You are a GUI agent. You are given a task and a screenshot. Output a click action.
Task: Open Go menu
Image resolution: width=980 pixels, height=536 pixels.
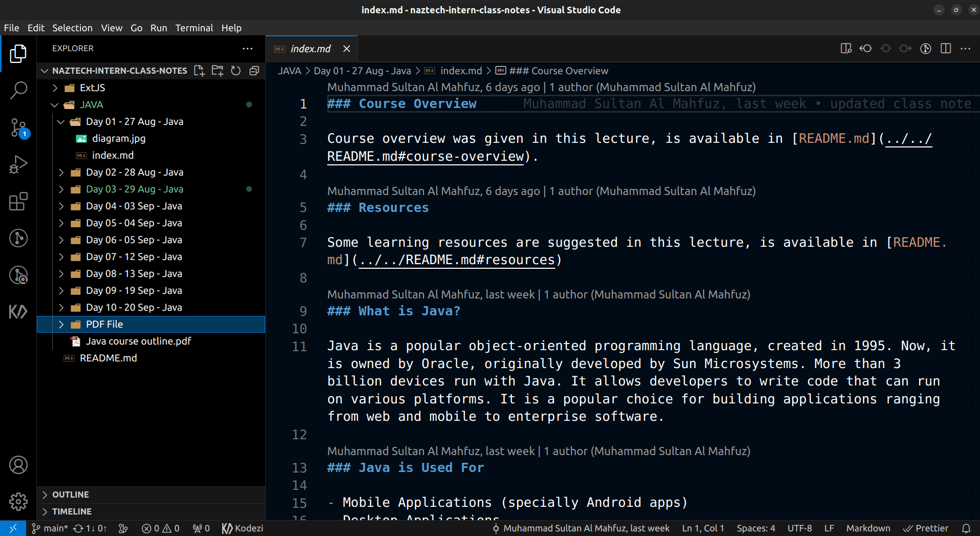136,28
